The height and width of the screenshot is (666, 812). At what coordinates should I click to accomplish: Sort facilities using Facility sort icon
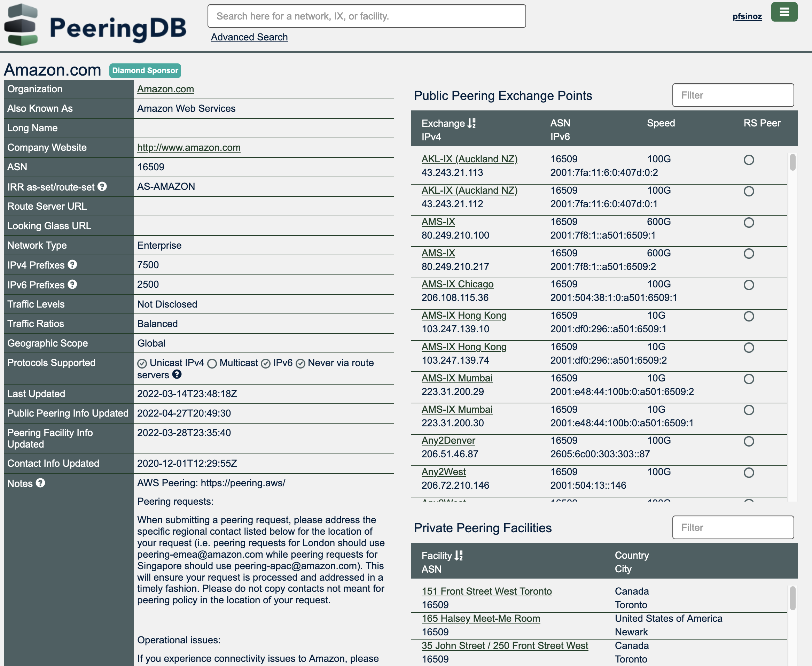(x=458, y=555)
